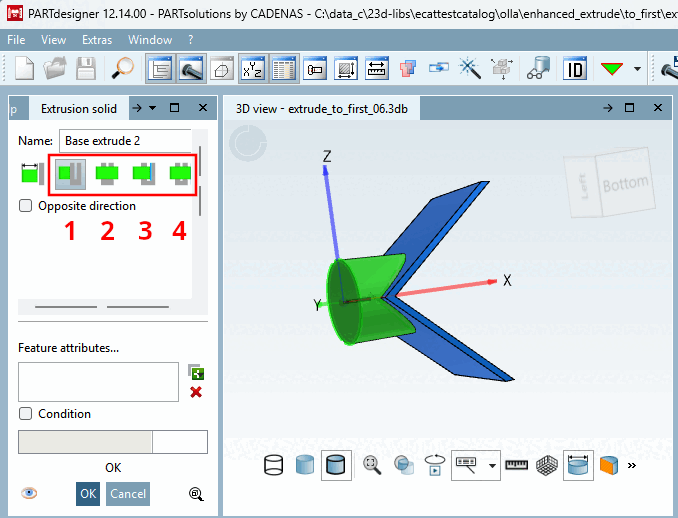Open dropdown arrow beside green triangle
The height and width of the screenshot is (518, 678).
click(x=637, y=68)
